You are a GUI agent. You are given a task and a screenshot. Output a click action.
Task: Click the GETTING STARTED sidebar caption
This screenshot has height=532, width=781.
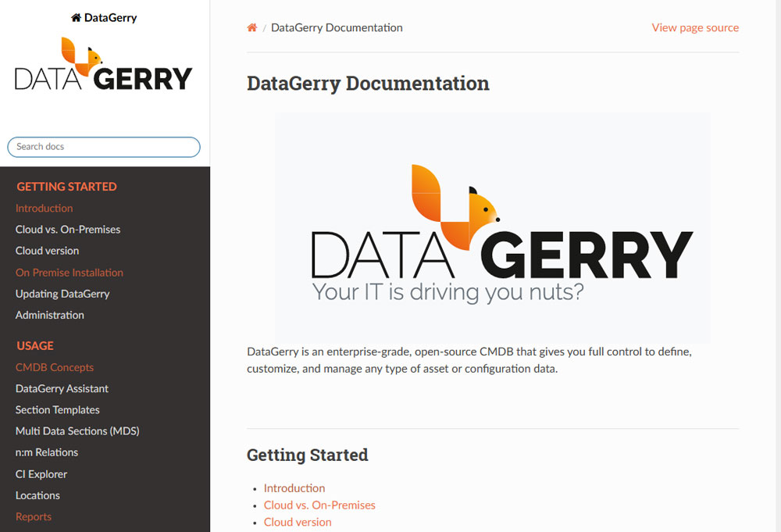66,187
